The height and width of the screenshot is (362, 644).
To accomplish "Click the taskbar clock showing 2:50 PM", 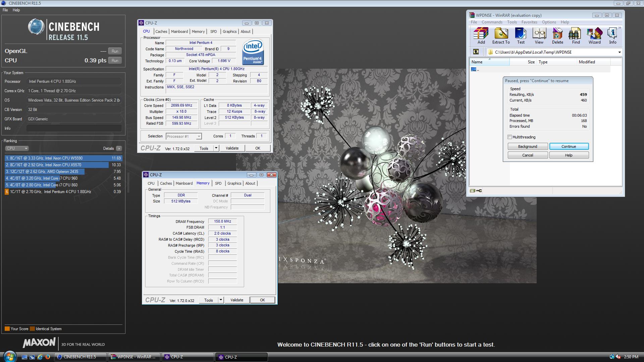I will point(631,357).
